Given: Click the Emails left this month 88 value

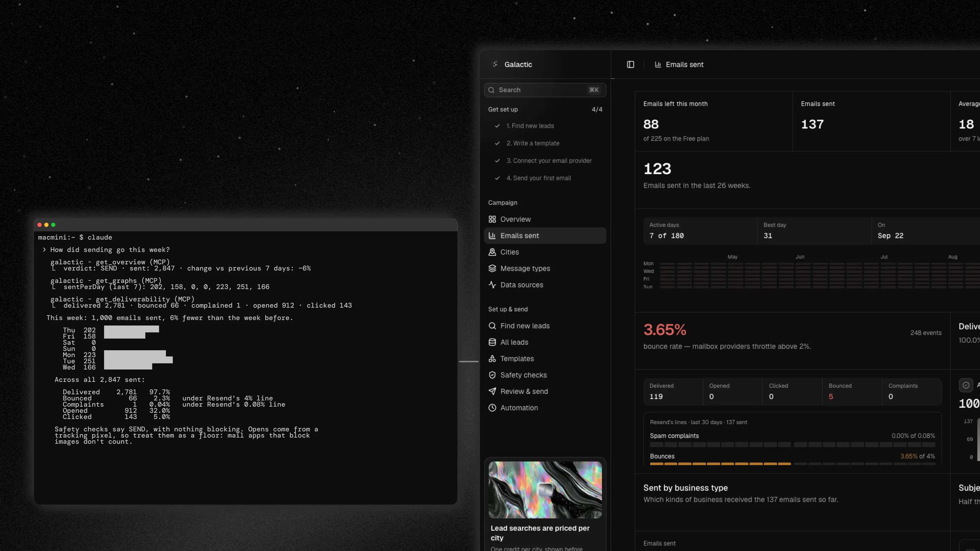Looking at the screenshot, I should [x=651, y=124].
